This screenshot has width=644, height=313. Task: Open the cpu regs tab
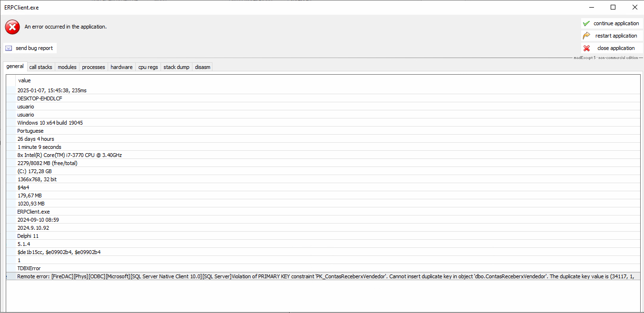[x=148, y=67]
